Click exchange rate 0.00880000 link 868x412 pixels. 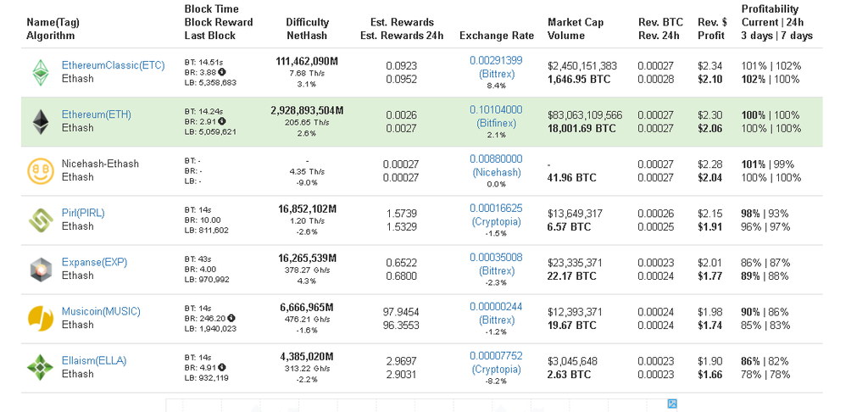496,159
